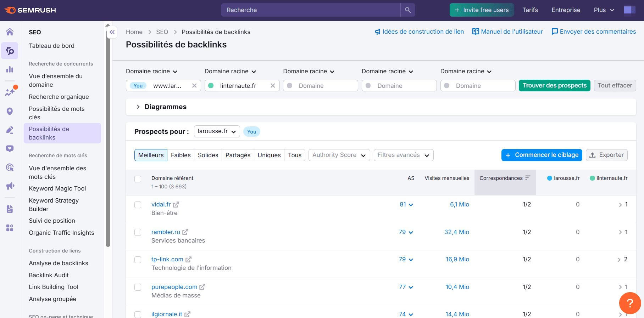The width and height of the screenshot is (644, 318).
Task: Click Trouver des prospects button
Action: click(555, 85)
